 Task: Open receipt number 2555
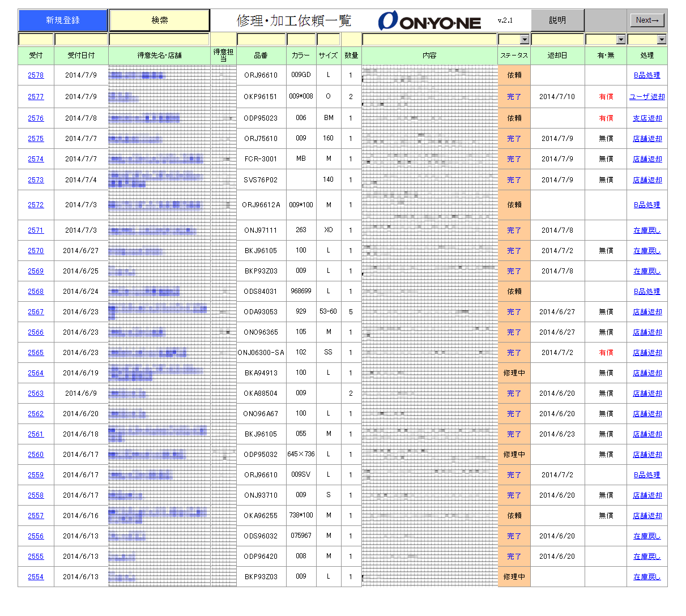click(x=36, y=557)
